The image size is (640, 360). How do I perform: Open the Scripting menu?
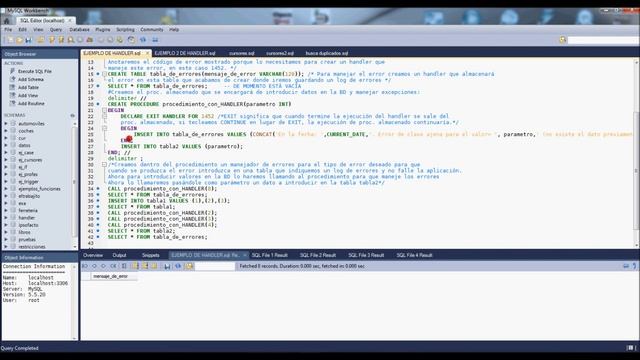tap(125, 30)
